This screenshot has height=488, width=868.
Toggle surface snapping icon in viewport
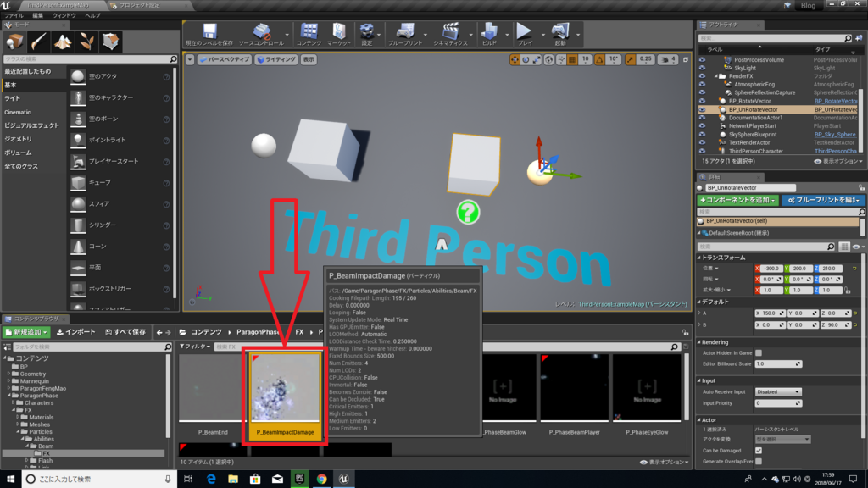pos(561,59)
